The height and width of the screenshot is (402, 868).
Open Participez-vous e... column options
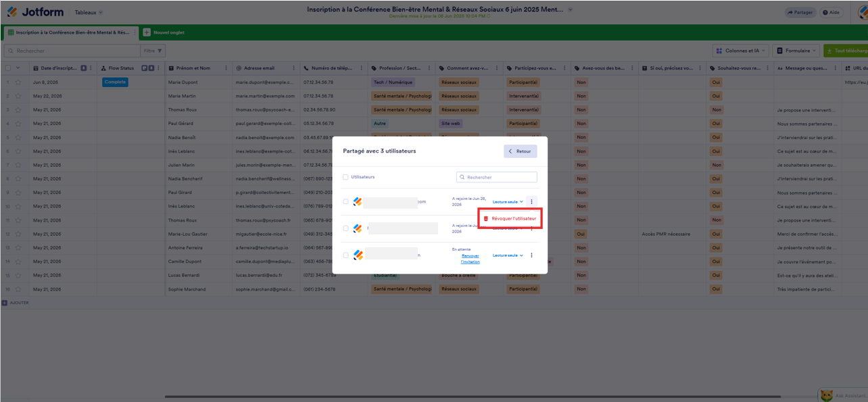[x=566, y=68]
